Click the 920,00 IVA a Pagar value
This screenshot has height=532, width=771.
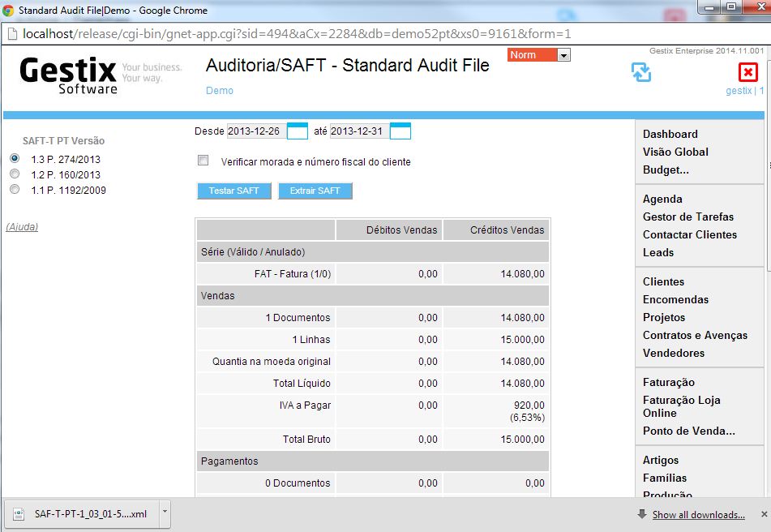(529, 405)
